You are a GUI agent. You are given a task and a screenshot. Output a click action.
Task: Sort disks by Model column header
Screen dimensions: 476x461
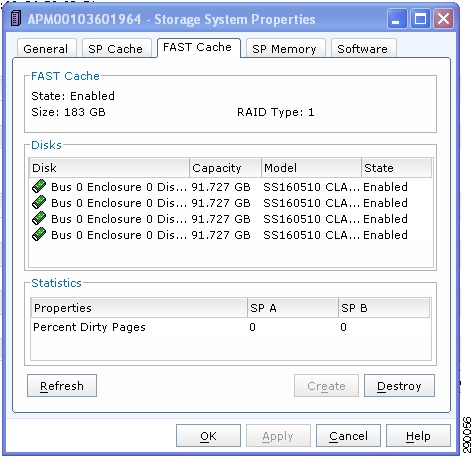coord(311,168)
